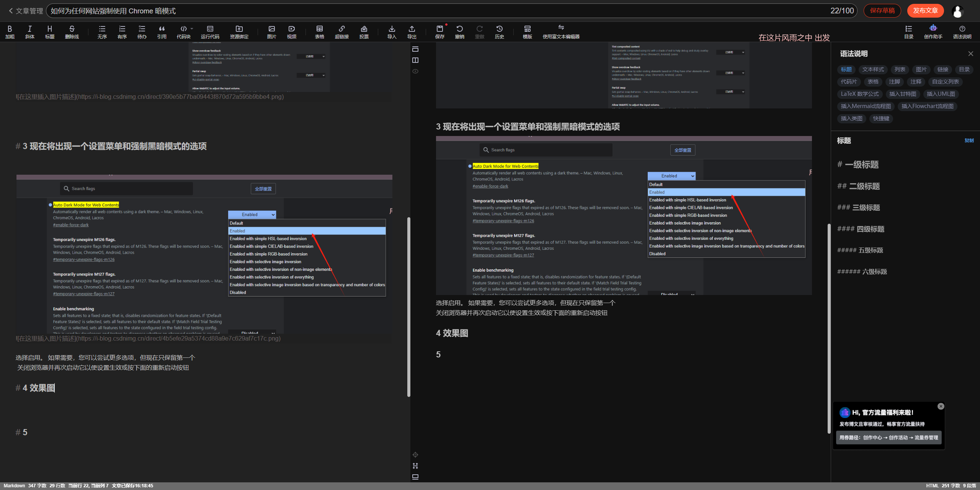Viewport: 980px width, 490px height.
Task: Select the 插入Flowchart流程图 syntax tag
Action: tap(928, 106)
